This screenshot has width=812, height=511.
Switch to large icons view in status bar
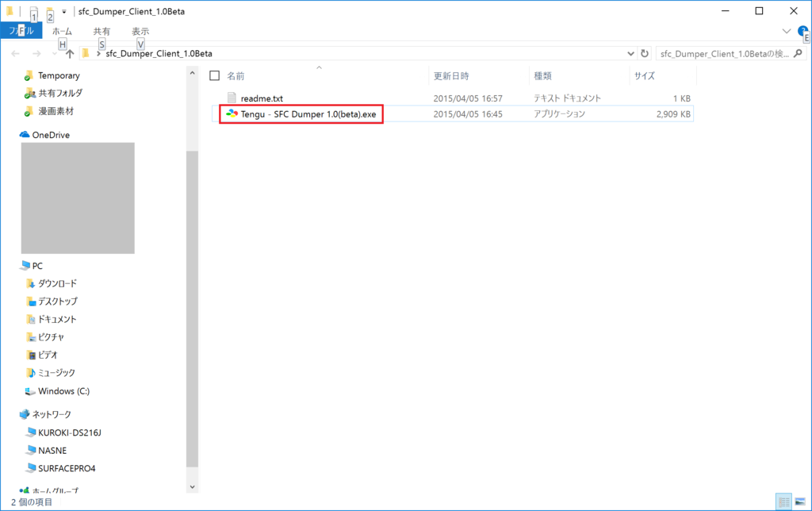pos(800,501)
